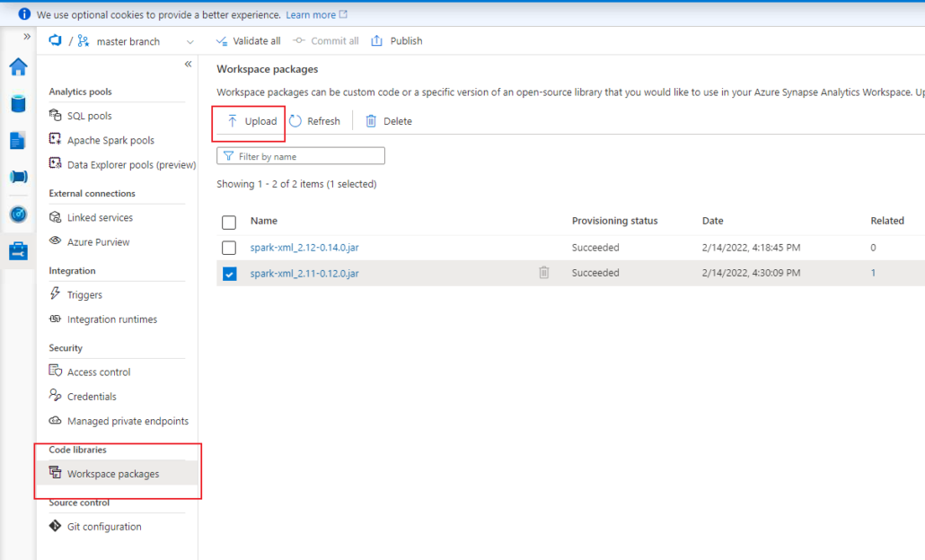Viewport: 925px width, 560px height.
Task: Sort by Provisioning status column header
Action: pos(614,221)
